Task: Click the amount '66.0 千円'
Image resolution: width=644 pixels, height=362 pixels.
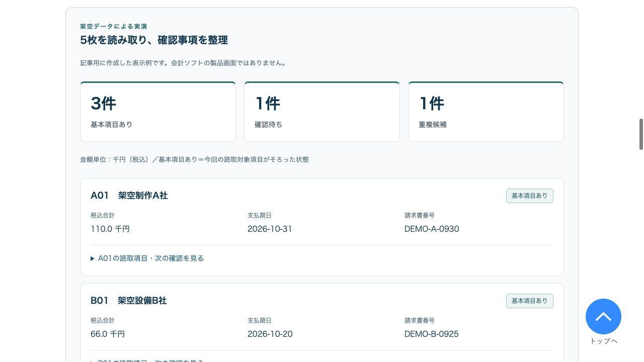Action: click(x=108, y=334)
